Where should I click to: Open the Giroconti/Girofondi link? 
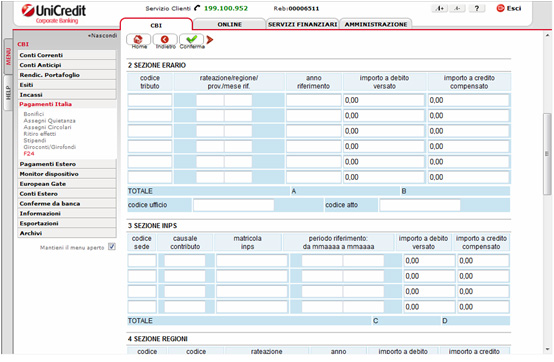[x=49, y=147]
